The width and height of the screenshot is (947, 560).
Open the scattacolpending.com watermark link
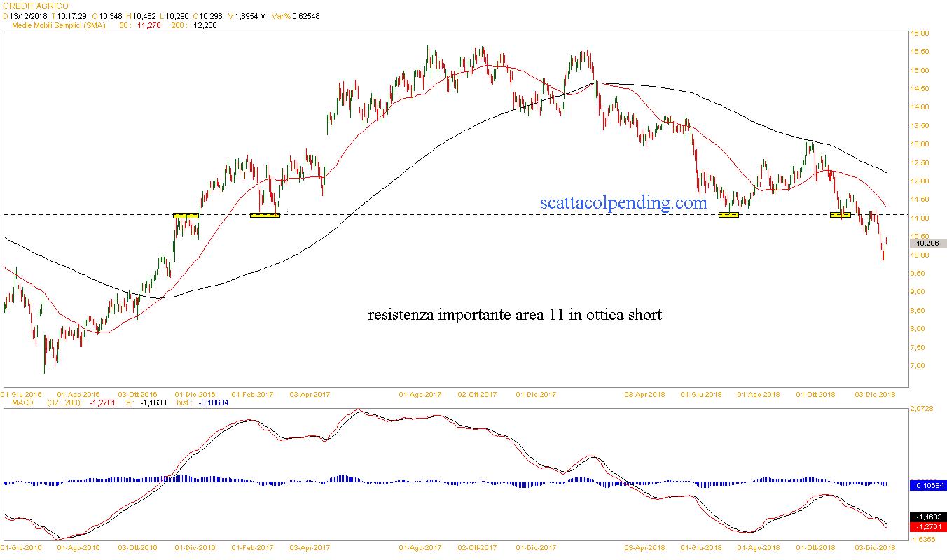pos(623,203)
